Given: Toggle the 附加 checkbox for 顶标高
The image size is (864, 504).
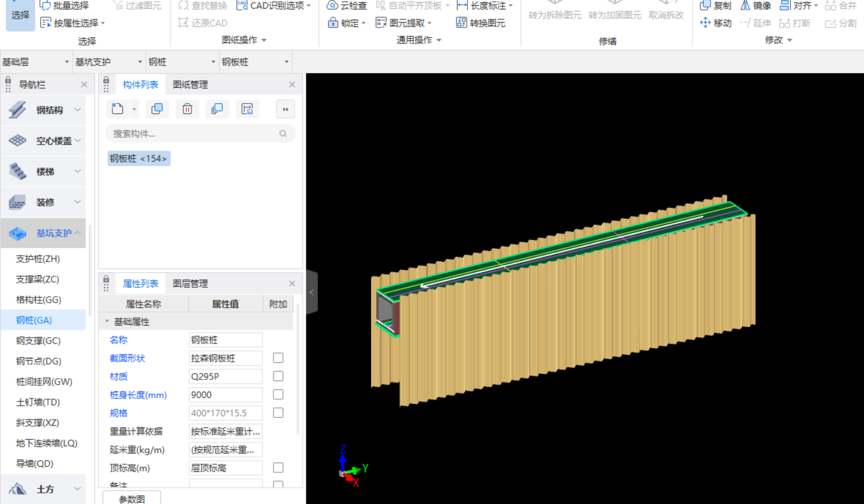Looking at the screenshot, I should point(278,468).
